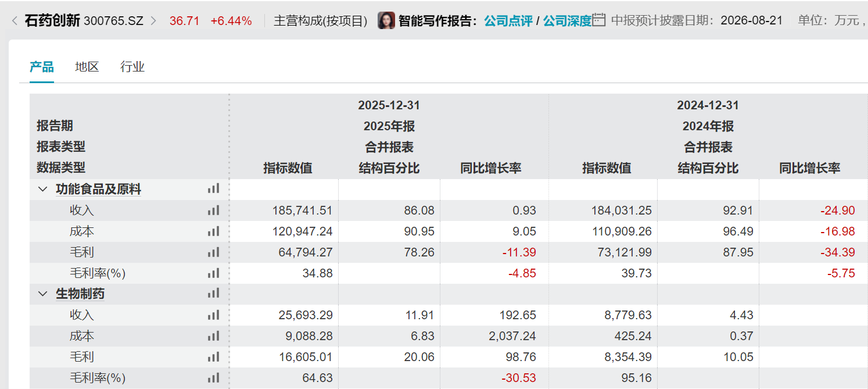The image size is (868, 389).
Task: Go to previous stock with left arrow
Action: coord(14,21)
